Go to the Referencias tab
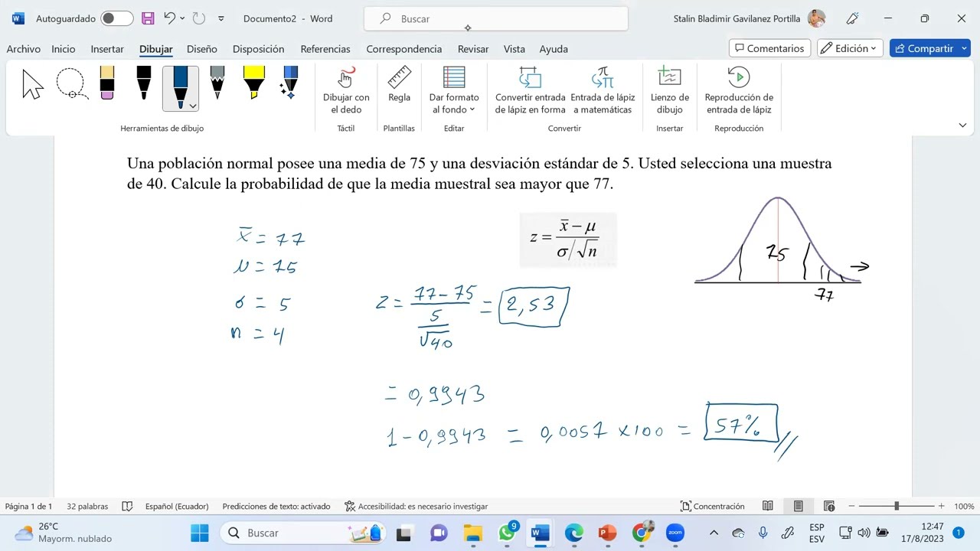 (x=325, y=49)
